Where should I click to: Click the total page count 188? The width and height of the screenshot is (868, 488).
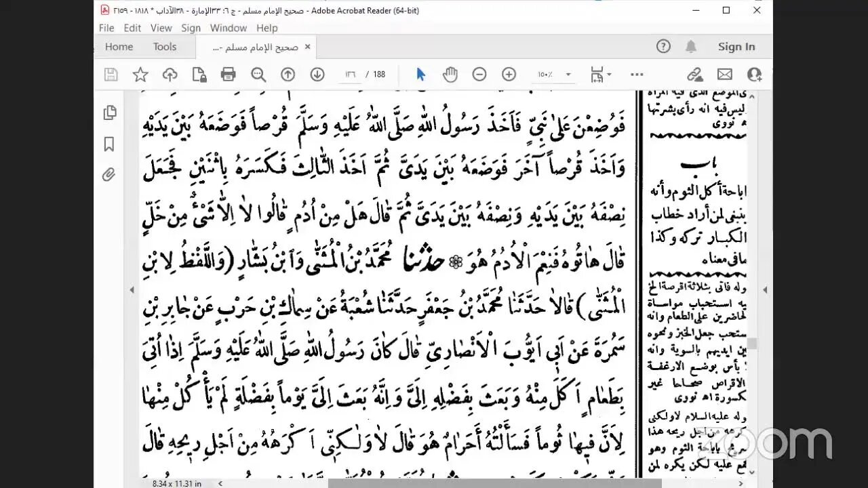379,75
